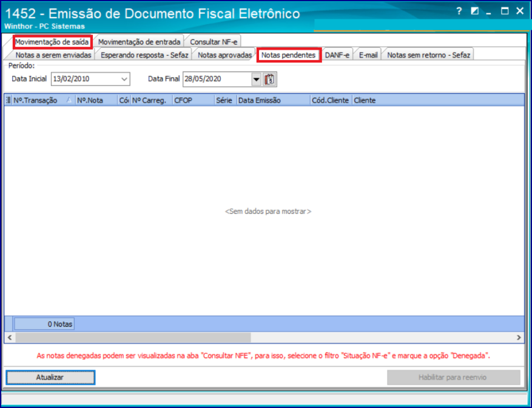Switch to Movimentação de entrada tab

pos(139,42)
